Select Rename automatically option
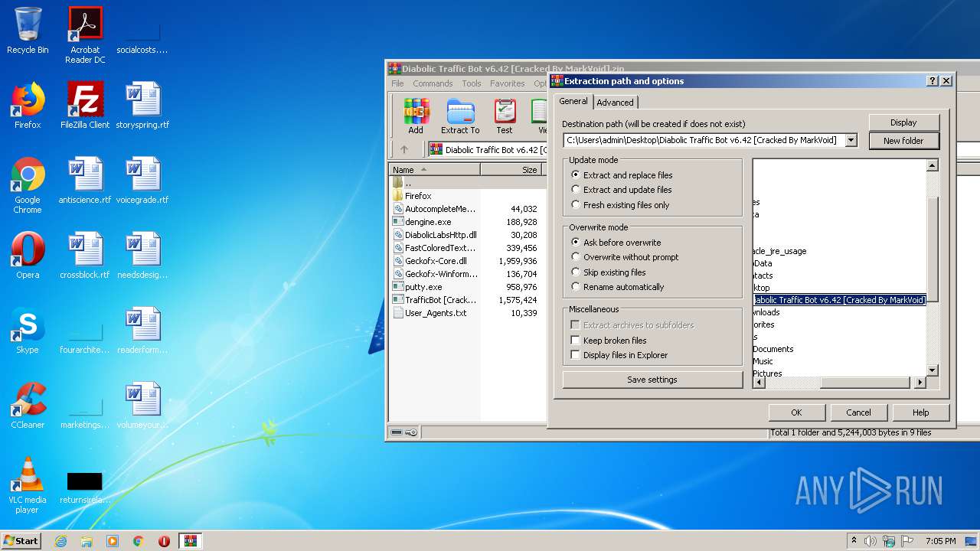This screenshot has width=980, height=551. (617, 287)
